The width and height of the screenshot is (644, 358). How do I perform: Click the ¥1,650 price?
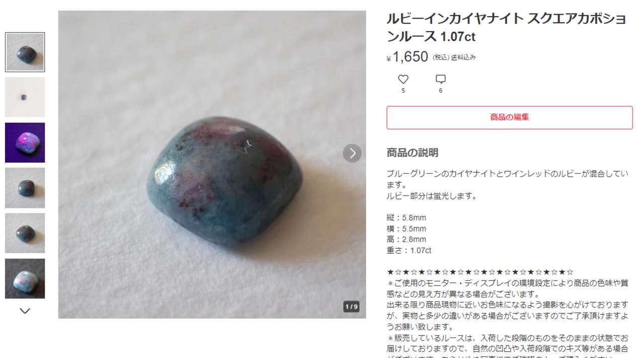(407, 57)
